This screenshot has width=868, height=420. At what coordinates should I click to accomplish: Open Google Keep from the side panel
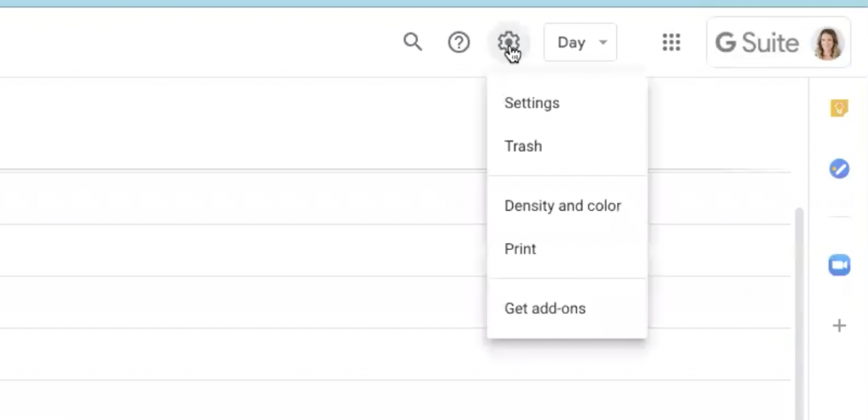[839, 108]
